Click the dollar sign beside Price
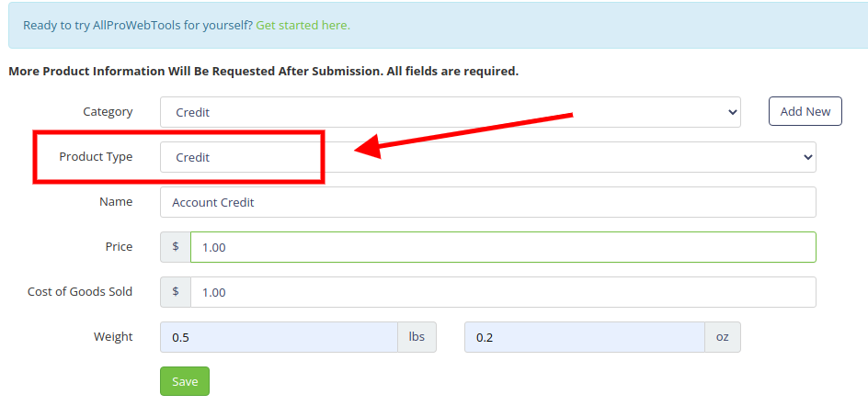The image size is (868, 417). pyautogui.click(x=176, y=247)
